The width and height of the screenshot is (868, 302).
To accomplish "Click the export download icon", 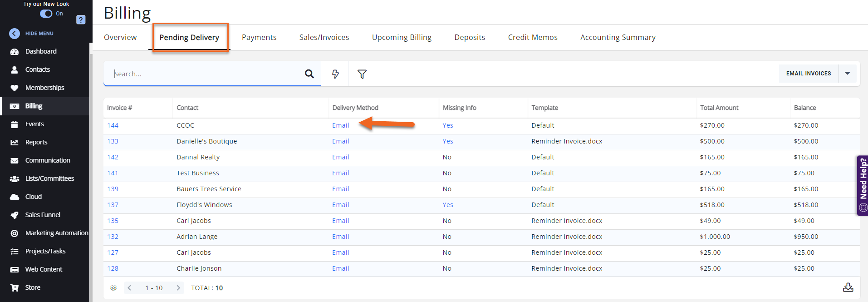I will coord(848,287).
